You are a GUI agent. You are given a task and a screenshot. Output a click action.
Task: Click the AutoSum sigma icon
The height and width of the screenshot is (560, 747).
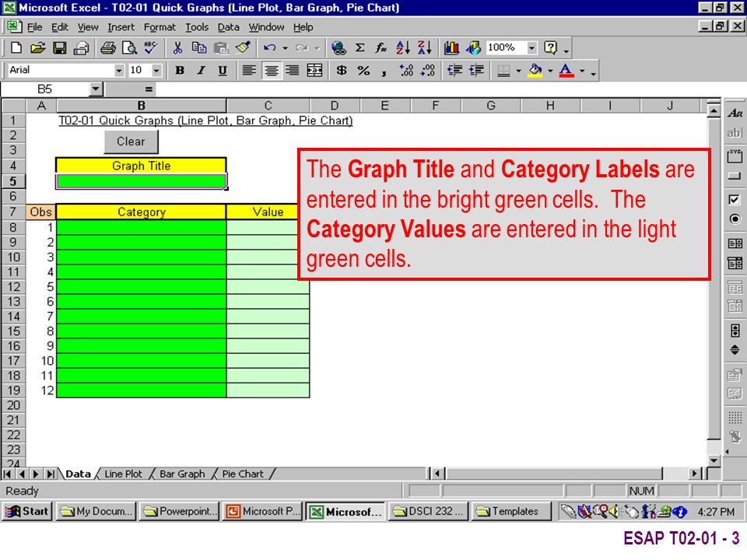pyautogui.click(x=360, y=47)
